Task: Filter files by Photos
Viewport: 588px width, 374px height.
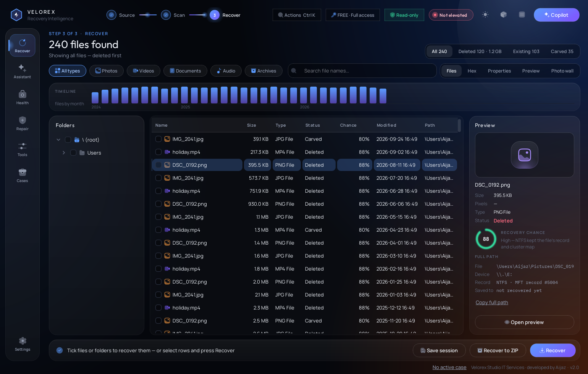Action: [x=107, y=71]
